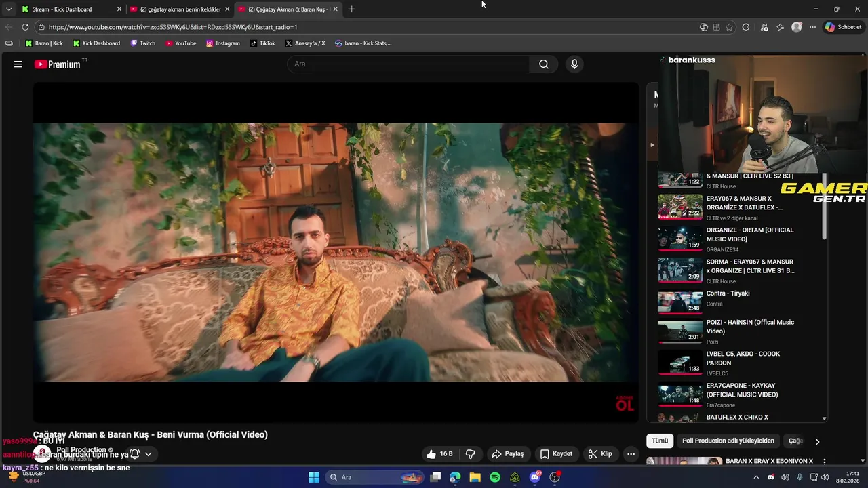Click taskbar search box Ara

click(x=374, y=477)
